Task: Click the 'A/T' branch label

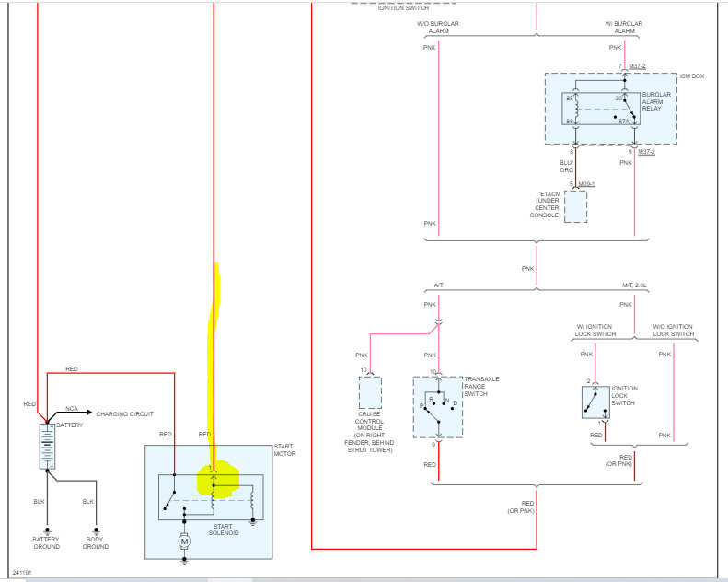Action: point(439,285)
